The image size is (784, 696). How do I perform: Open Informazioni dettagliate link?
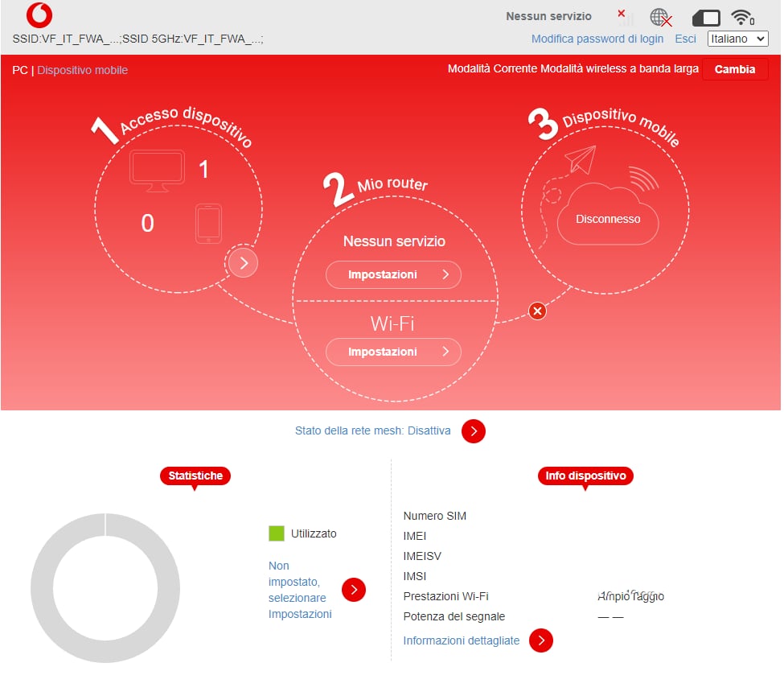point(462,641)
